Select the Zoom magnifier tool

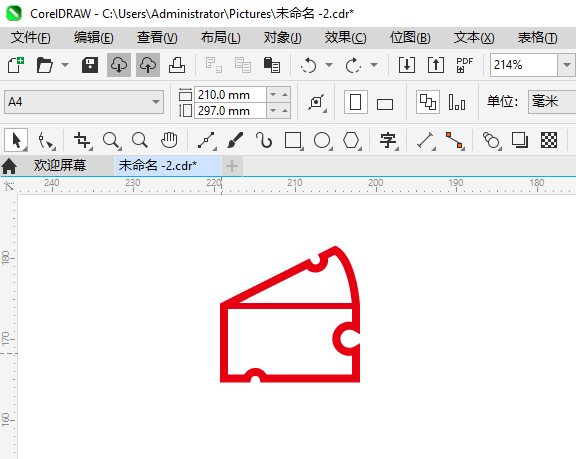(x=111, y=140)
